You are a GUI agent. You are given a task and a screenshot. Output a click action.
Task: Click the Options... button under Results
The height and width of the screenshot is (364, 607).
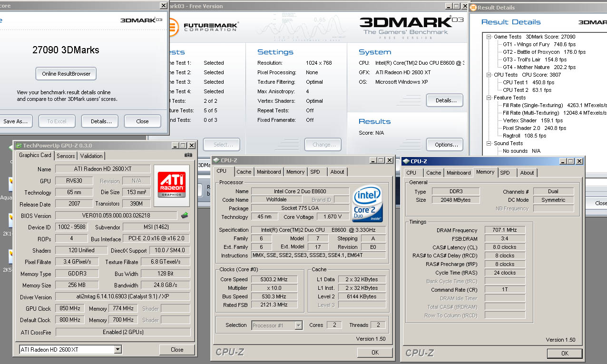pos(445,145)
